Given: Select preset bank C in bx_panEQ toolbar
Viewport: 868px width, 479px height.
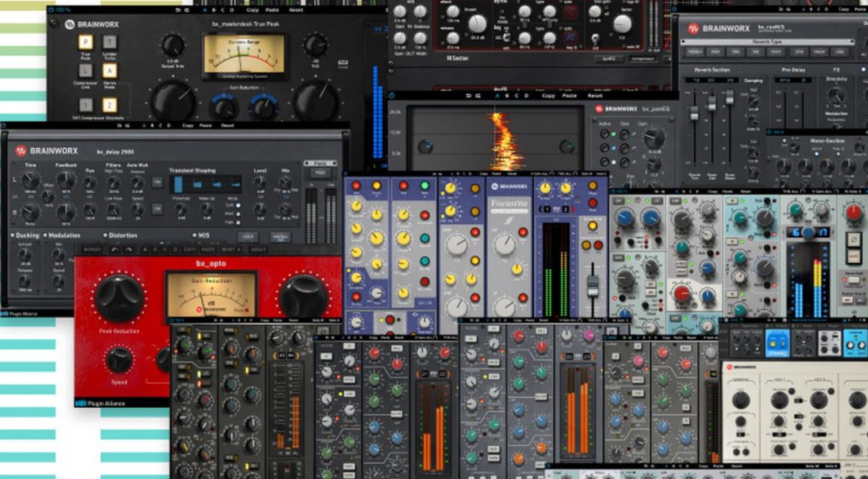Looking at the screenshot, I should click(516, 96).
